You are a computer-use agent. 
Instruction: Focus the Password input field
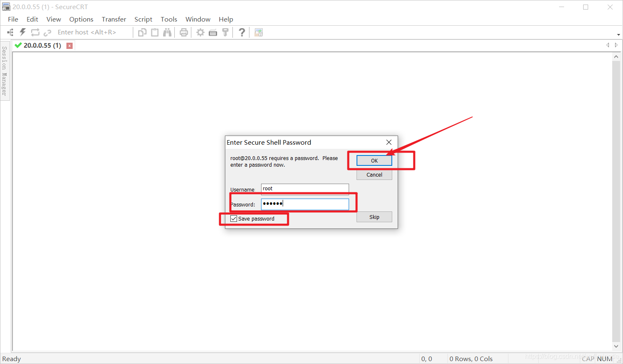click(305, 204)
